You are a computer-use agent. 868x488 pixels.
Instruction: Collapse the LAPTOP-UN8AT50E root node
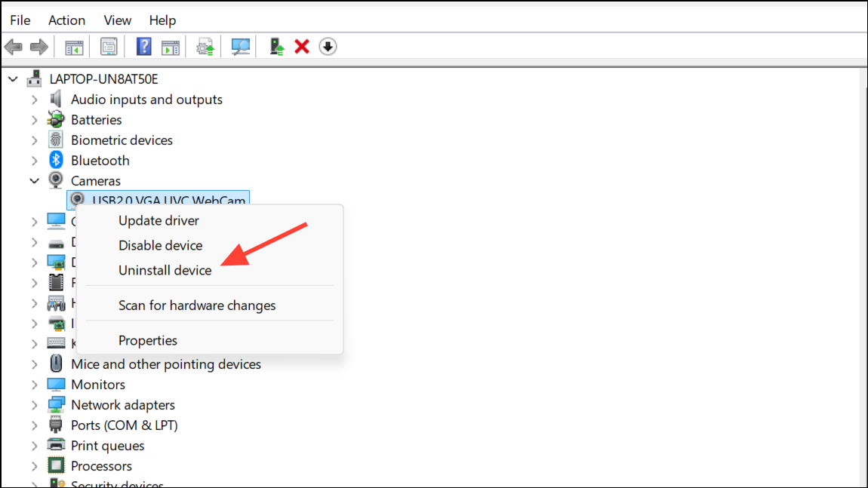pyautogui.click(x=14, y=79)
